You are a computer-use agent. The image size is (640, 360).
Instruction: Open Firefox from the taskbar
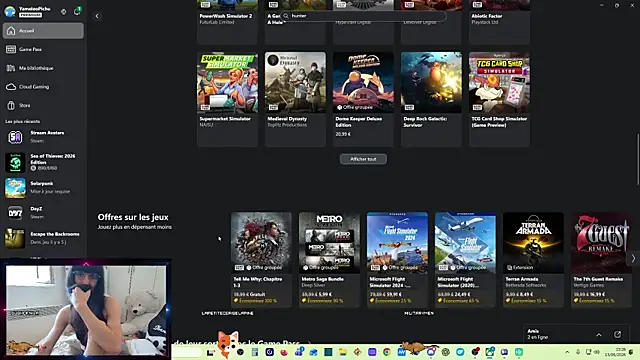[284, 352]
